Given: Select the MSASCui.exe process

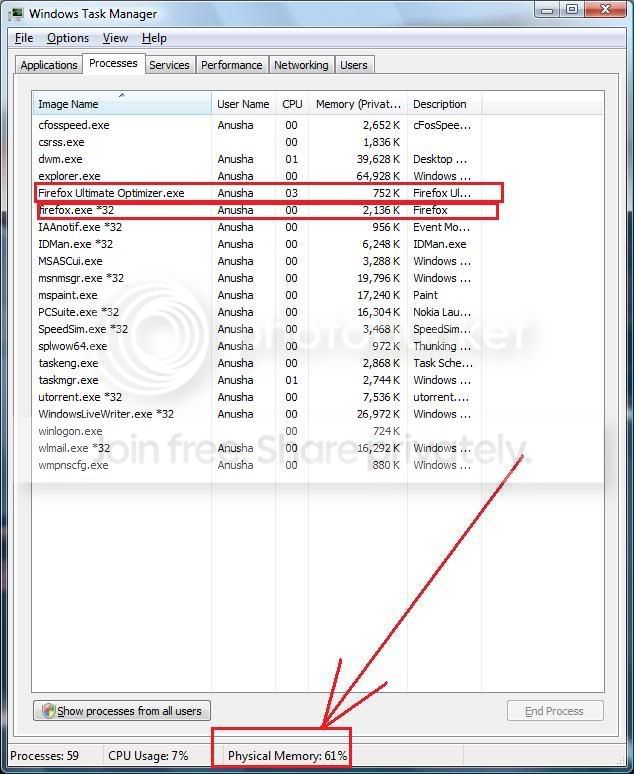Looking at the screenshot, I should pyautogui.click(x=257, y=261).
